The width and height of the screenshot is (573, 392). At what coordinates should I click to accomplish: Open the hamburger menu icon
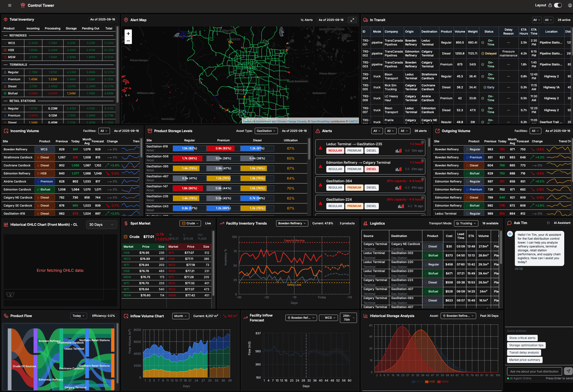pyautogui.click(x=10, y=5)
